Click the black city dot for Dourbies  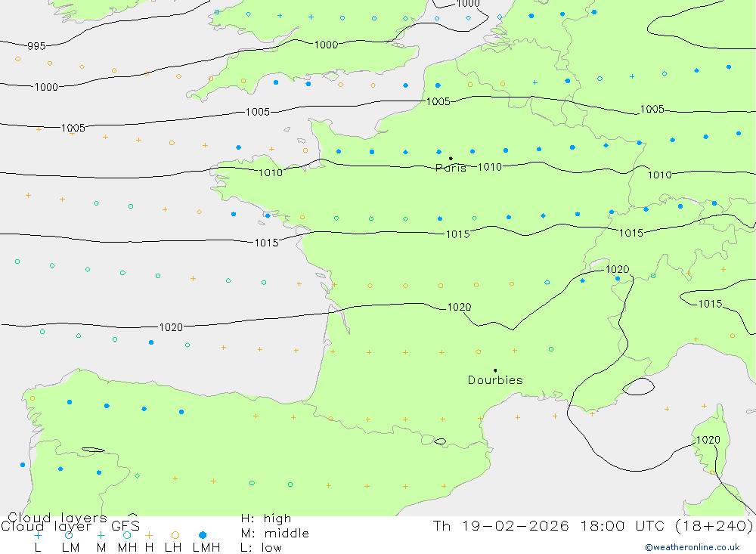click(495, 370)
